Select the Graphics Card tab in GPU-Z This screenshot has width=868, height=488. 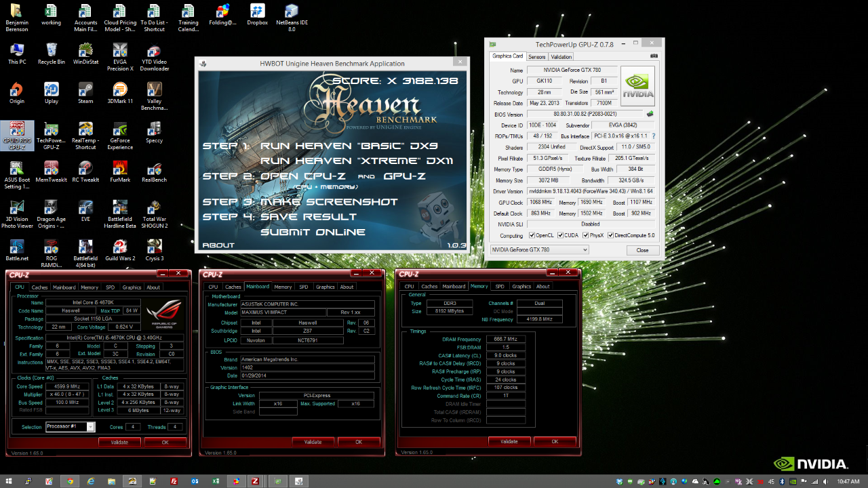[507, 56]
